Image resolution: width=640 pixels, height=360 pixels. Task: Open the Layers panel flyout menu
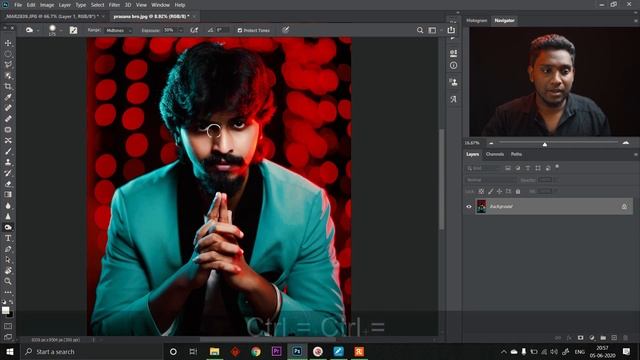tap(636, 154)
